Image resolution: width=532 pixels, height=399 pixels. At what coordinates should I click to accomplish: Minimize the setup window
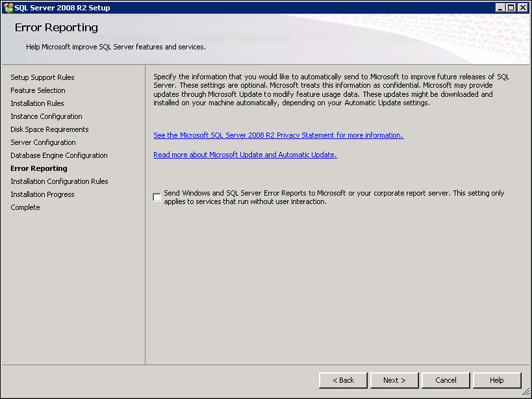pyautogui.click(x=500, y=7)
